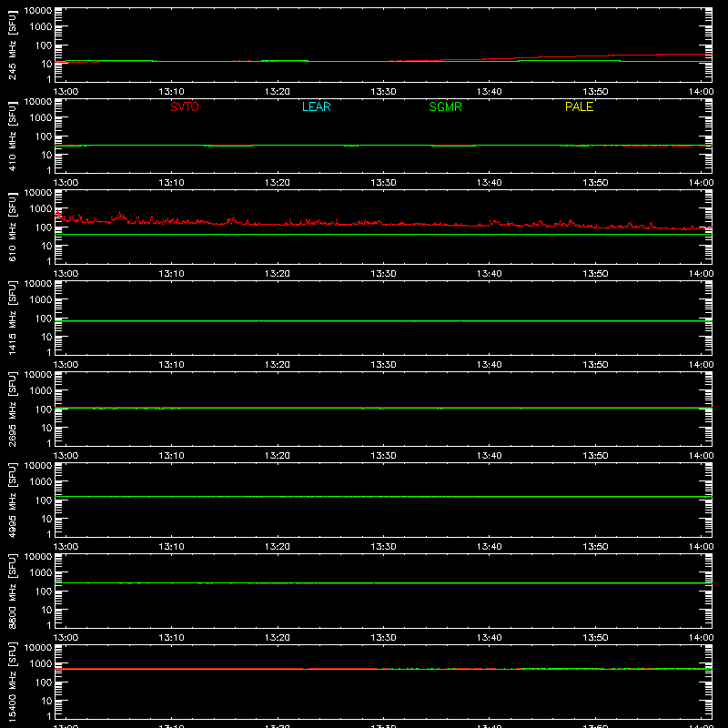Click the 13:40 tick label below the 8800 MHz panel
This screenshot has width=728, height=728.
[x=490, y=638]
